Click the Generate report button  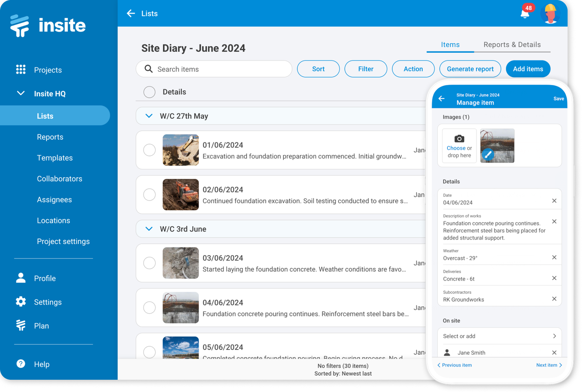pyautogui.click(x=470, y=69)
